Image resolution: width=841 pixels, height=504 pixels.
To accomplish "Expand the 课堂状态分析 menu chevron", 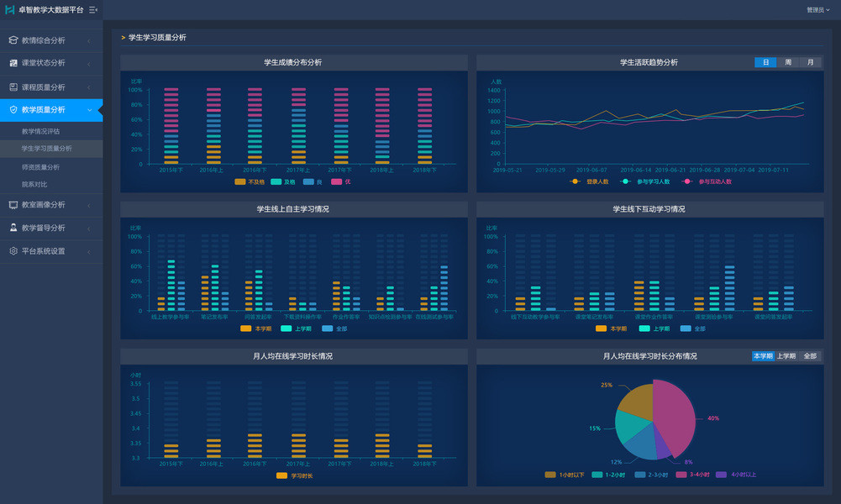I will pos(89,63).
